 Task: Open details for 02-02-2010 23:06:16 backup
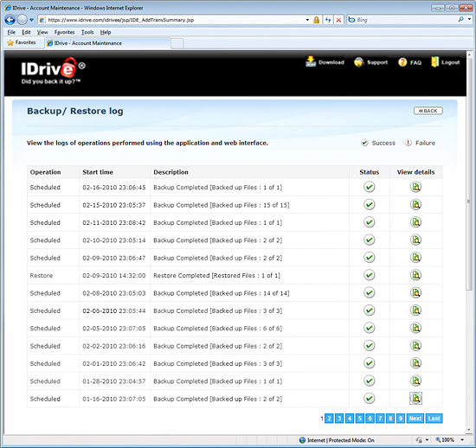[415, 345]
